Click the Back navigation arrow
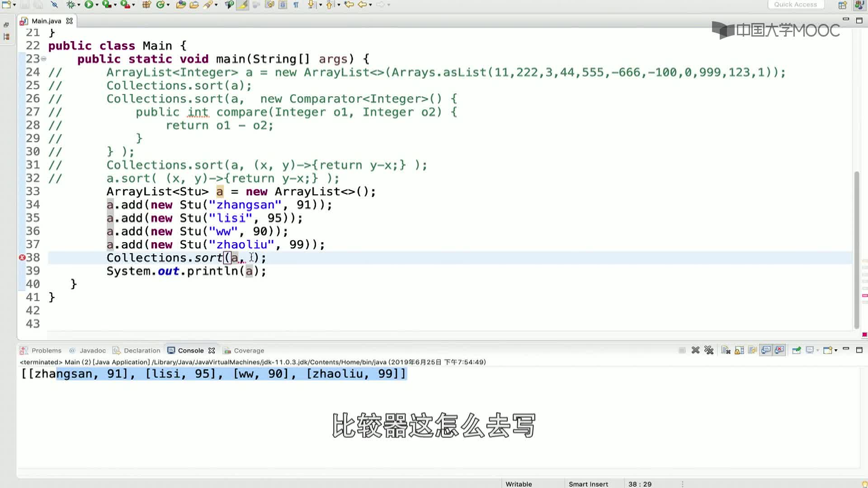The height and width of the screenshot is (488, 868). click(362, 5)
